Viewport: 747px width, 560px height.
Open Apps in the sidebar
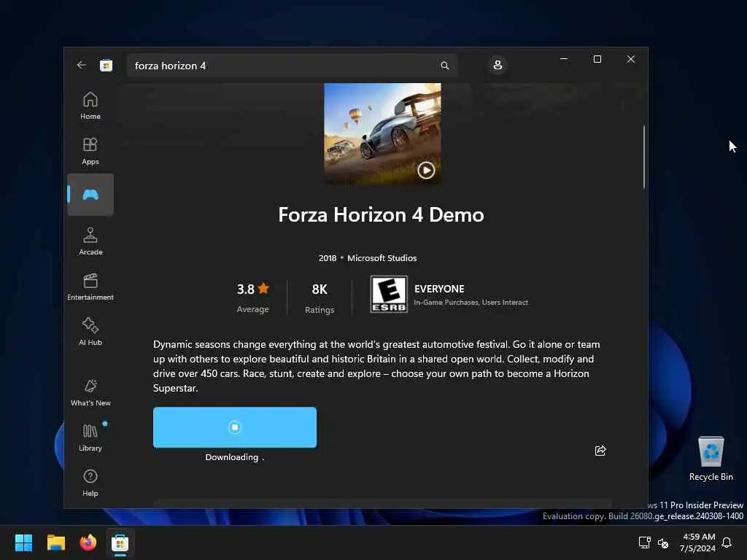(x=90, y=151)
